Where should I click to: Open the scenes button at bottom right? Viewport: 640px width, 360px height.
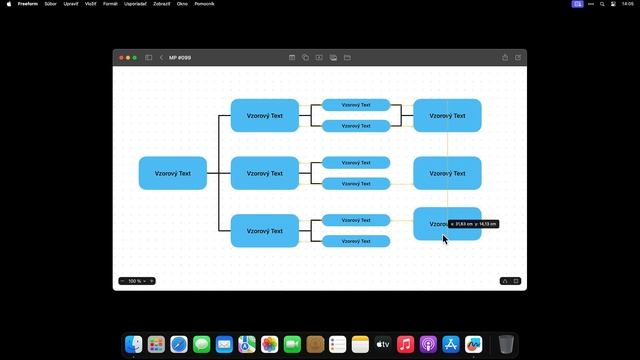(505, 281)
